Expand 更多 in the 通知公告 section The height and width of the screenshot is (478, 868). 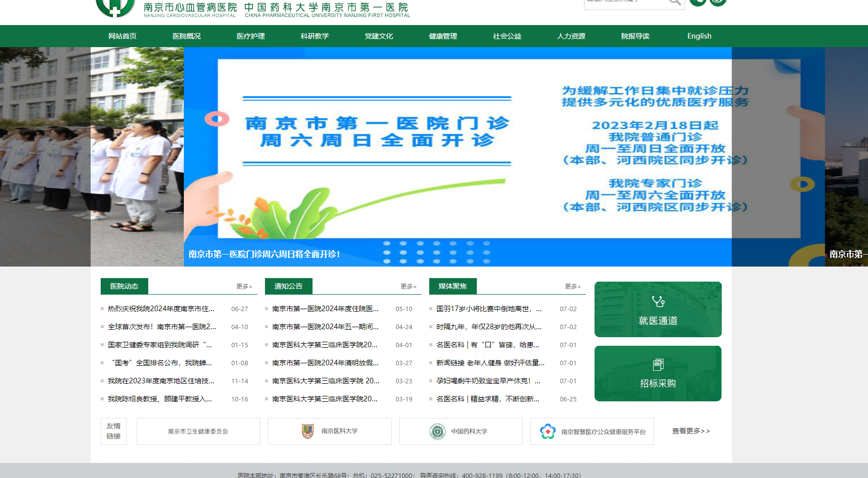pyautogui.click(x=409, y=287)
